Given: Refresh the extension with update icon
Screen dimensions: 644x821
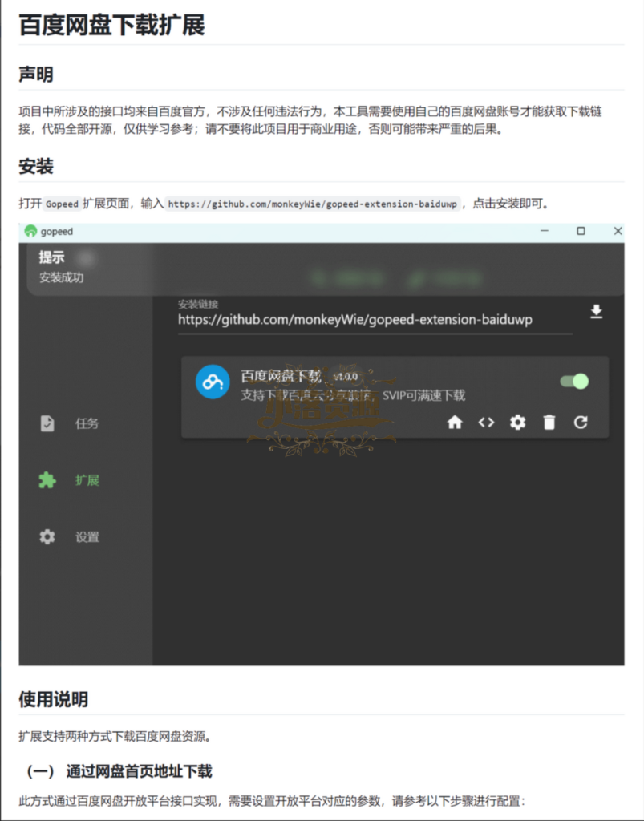Looking at the screenshot, I should tap(580, 422).
